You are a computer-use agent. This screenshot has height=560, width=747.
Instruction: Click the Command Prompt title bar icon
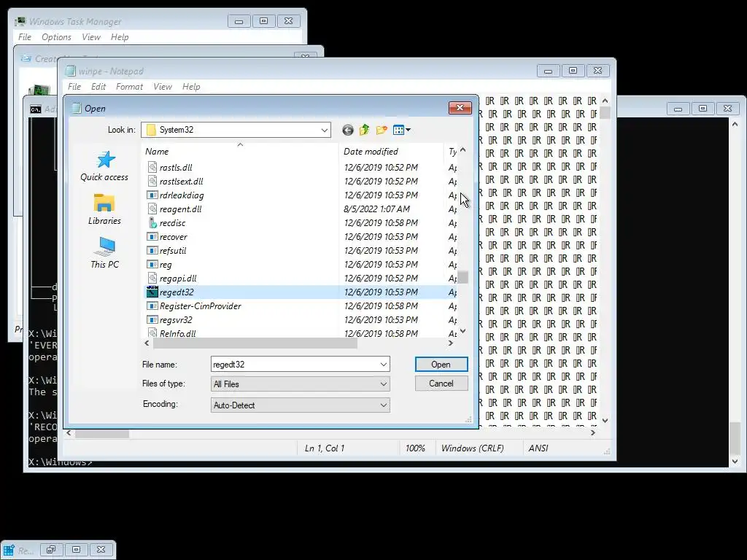coord(35,109)
